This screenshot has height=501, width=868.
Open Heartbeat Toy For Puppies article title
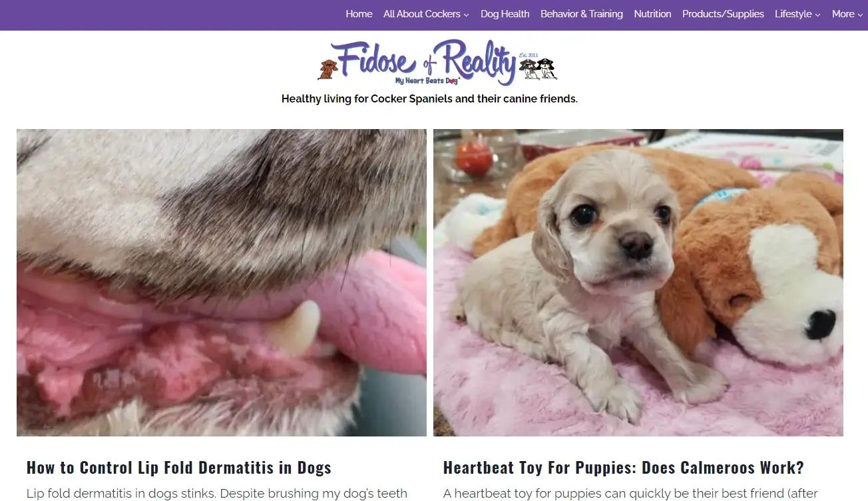coord(624,468)
